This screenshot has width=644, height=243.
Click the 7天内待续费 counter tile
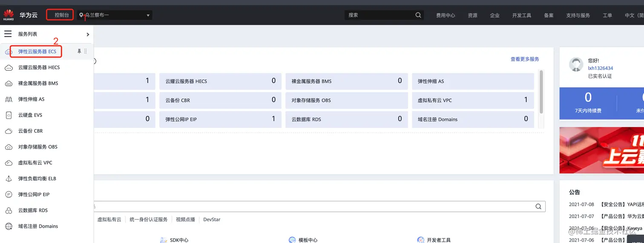[588, 104]
